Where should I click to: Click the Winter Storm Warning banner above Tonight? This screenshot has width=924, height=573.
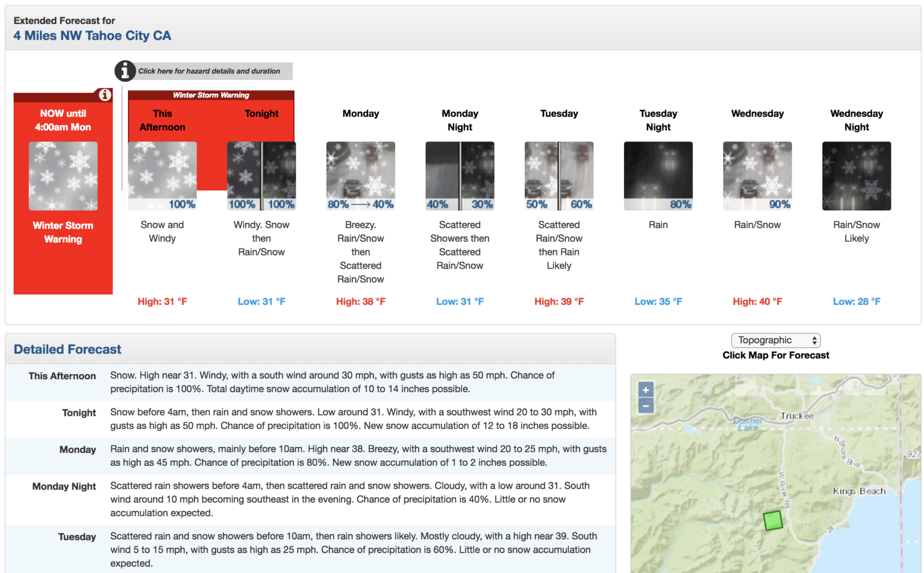[211, 95]
